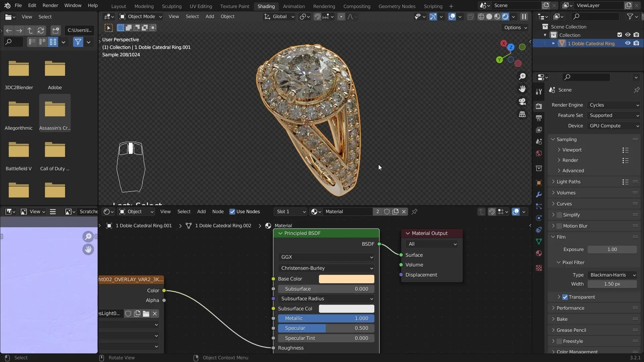644x362 pixels.
Task: Select the Material Properties tab
Action: [x=539, y=253]
